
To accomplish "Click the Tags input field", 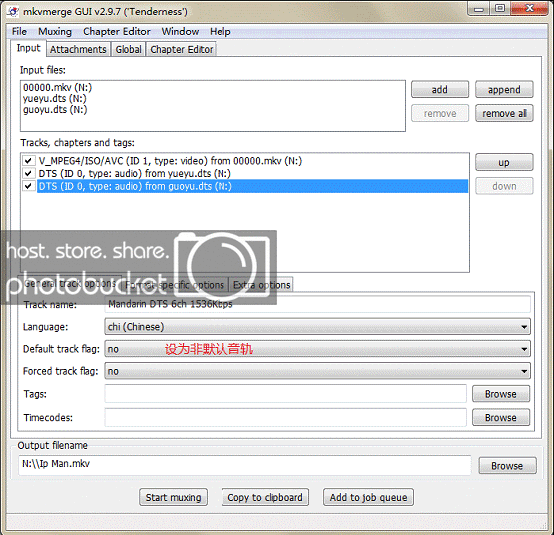I will [285, 394].
